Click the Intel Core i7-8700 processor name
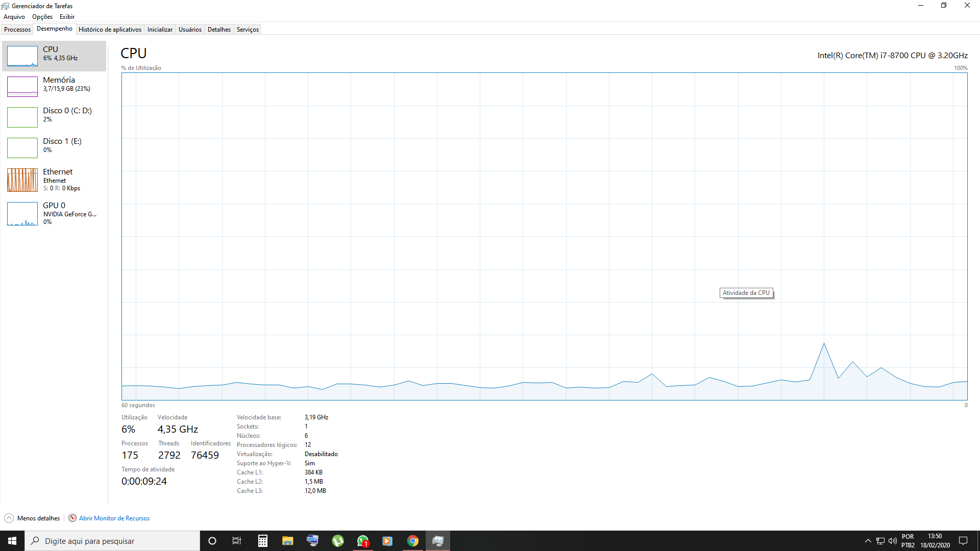Image resolution: width=980 pixels, height=551 pixels. [x=892, y=55]
